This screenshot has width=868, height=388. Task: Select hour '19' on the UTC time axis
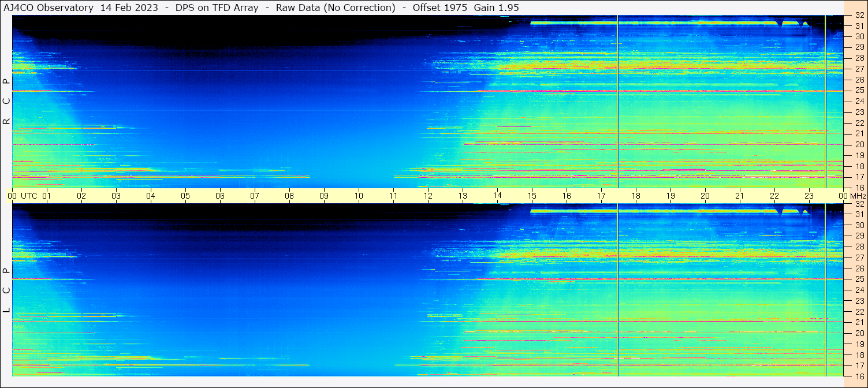pos(670,196)
